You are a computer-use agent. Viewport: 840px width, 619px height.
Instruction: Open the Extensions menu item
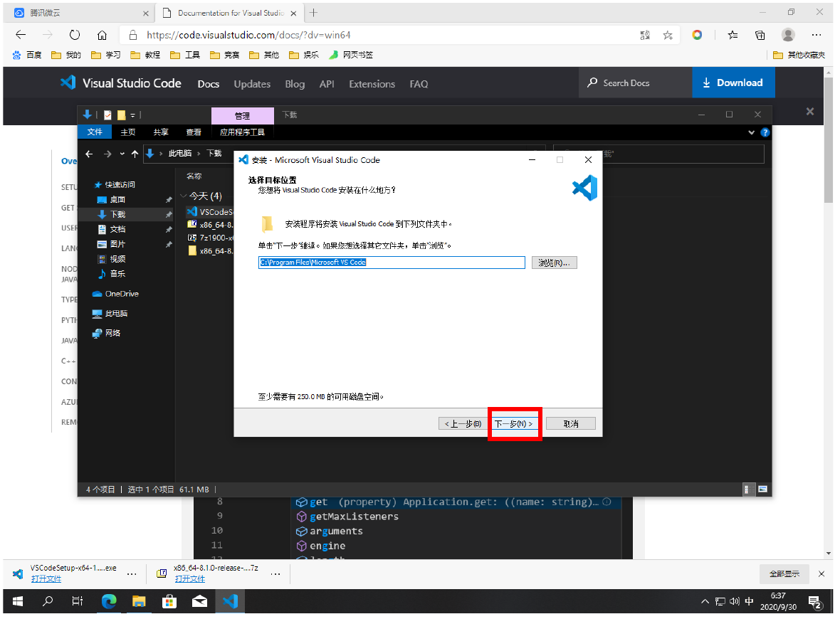372,84
